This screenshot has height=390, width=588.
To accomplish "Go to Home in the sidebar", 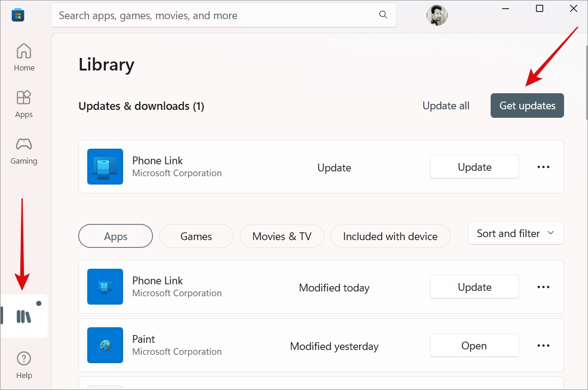I will [x=24, y=57].
